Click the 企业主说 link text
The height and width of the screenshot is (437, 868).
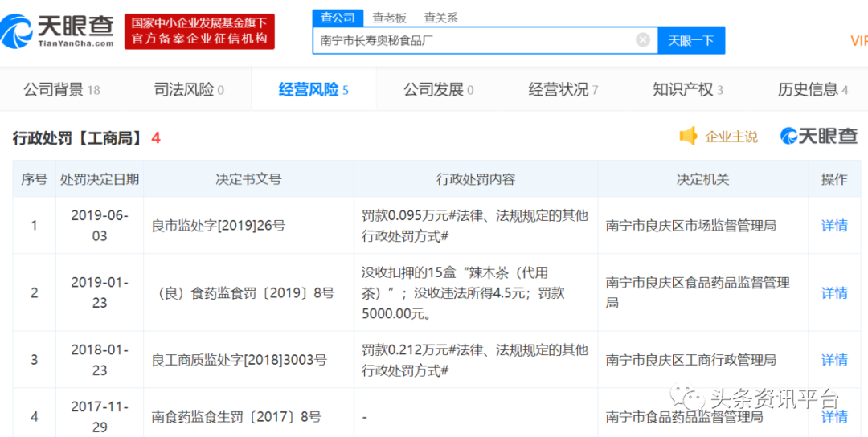tap(731, 137)
